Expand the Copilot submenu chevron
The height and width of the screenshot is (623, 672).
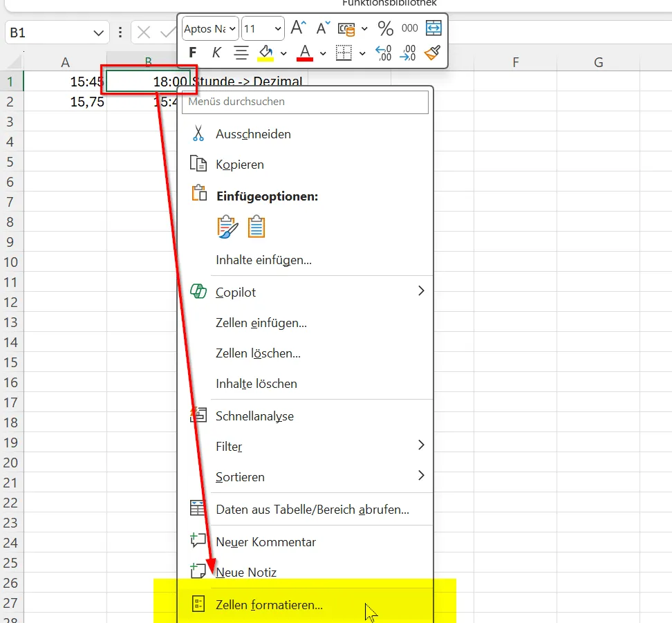[421, 291]
